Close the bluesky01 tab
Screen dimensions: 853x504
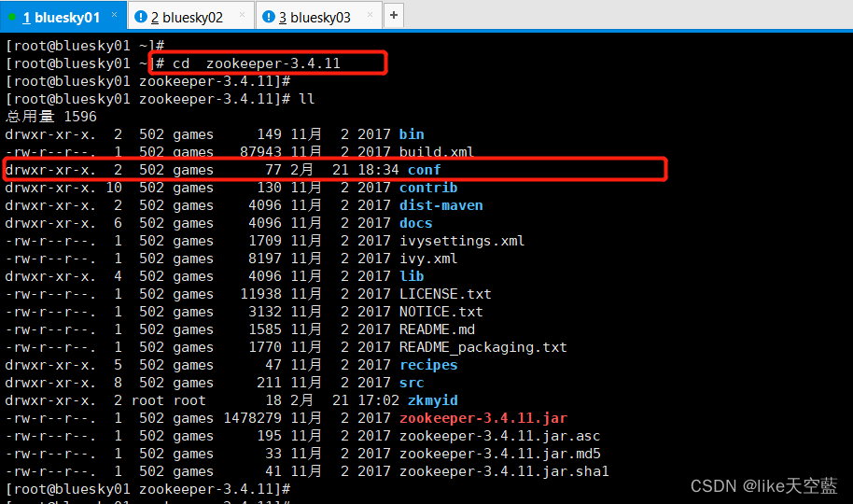(114, 15)
